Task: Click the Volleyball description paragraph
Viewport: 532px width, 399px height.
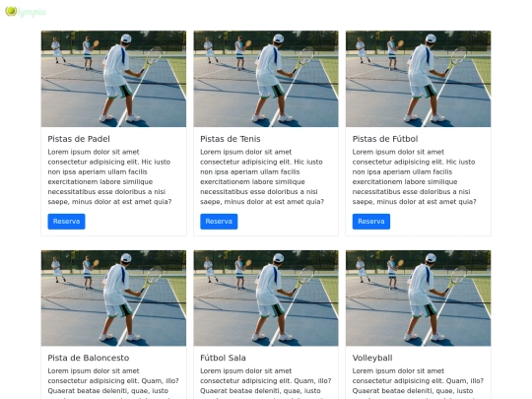Action: tap(418, 383)
